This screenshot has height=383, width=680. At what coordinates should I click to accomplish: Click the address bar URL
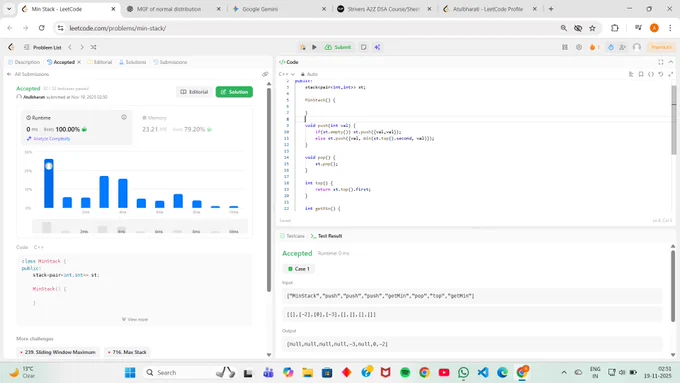click(118, 28)
